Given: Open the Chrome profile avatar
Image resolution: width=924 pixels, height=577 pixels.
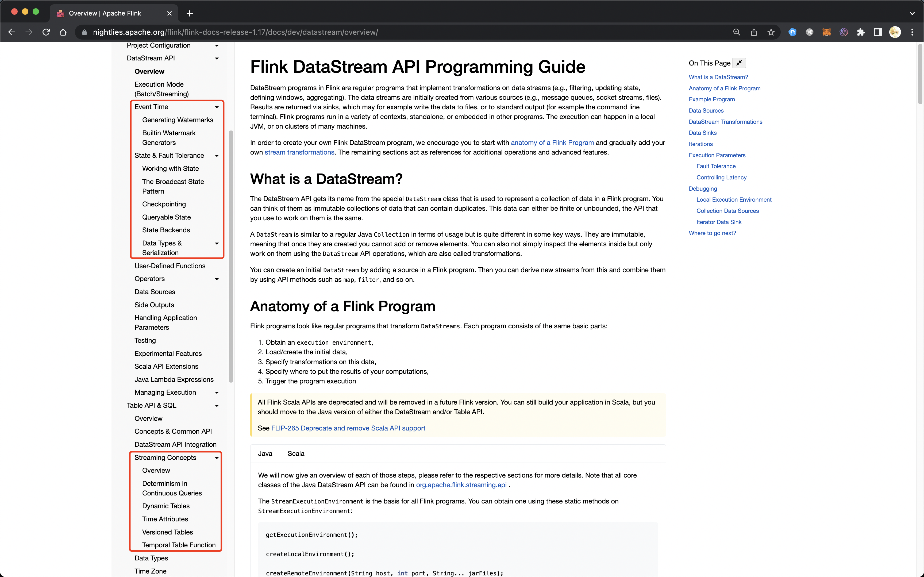Looking at the screenshot, I should coord(895,32).
